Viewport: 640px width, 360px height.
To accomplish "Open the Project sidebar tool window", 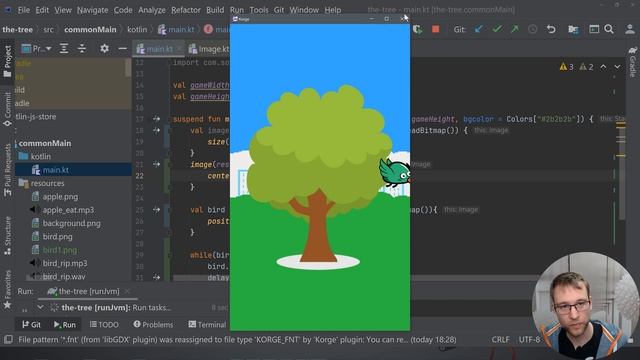I will [7, 61].
